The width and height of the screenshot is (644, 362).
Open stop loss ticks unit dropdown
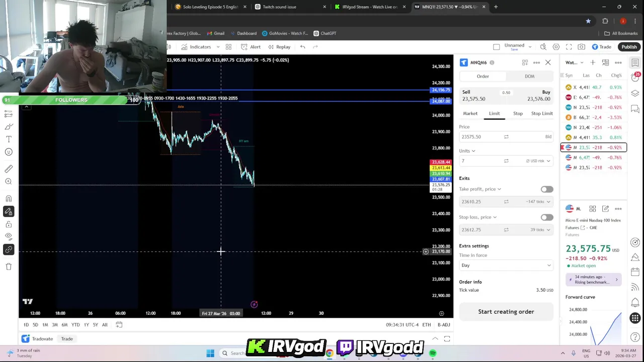(x=540, y=230)
